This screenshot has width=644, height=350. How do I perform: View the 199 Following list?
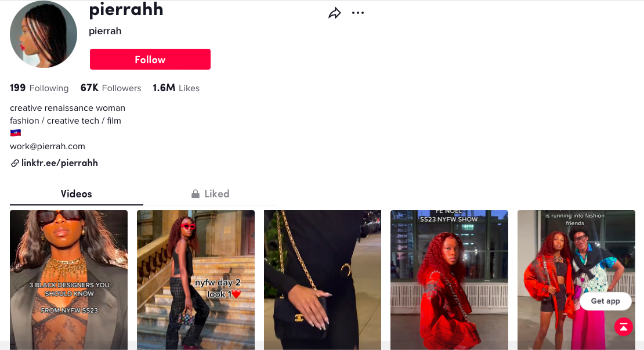click(39, 88)
